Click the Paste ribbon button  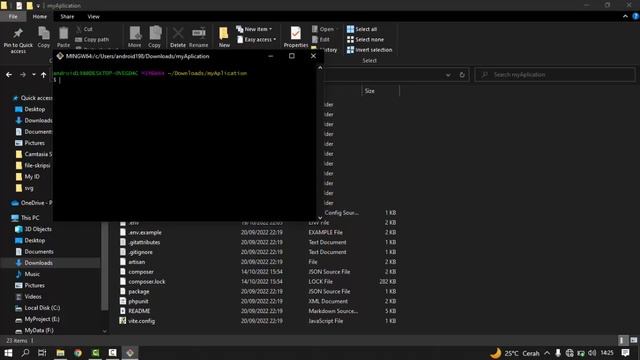[63, 37]
